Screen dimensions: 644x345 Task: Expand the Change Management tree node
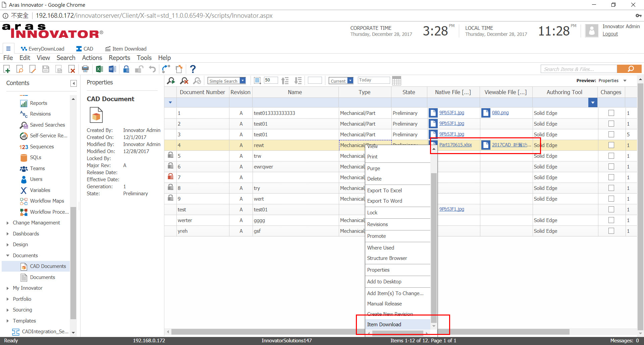coord(8,223)
